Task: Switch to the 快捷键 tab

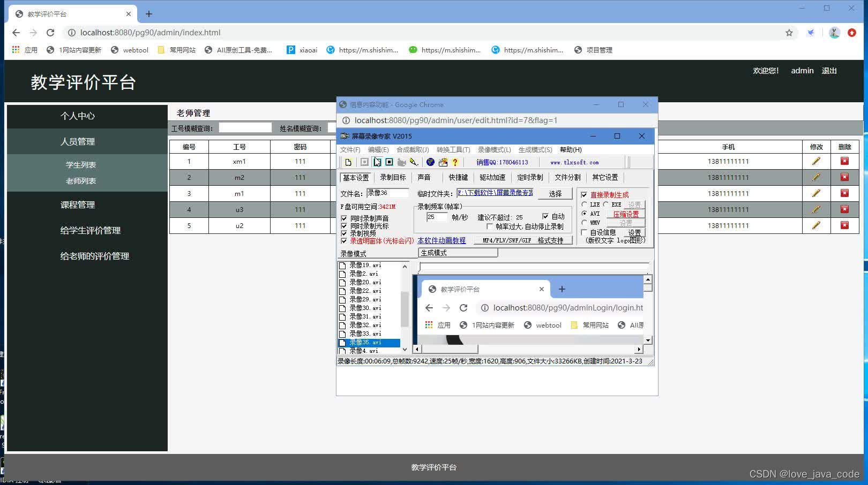Action: tap(458, 177)
